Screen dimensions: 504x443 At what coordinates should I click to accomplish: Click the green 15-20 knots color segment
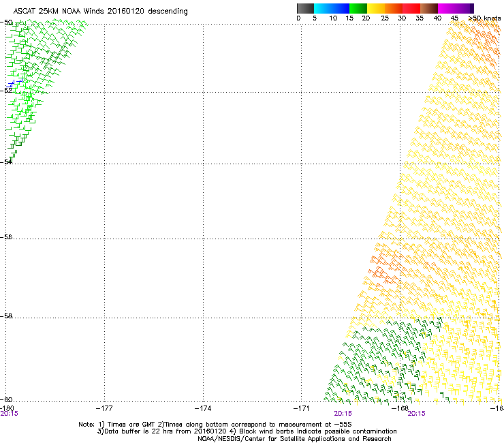tap(358, 8)
